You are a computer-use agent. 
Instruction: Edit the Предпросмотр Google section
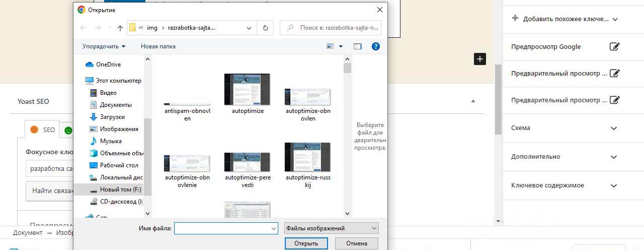point(614,47)
